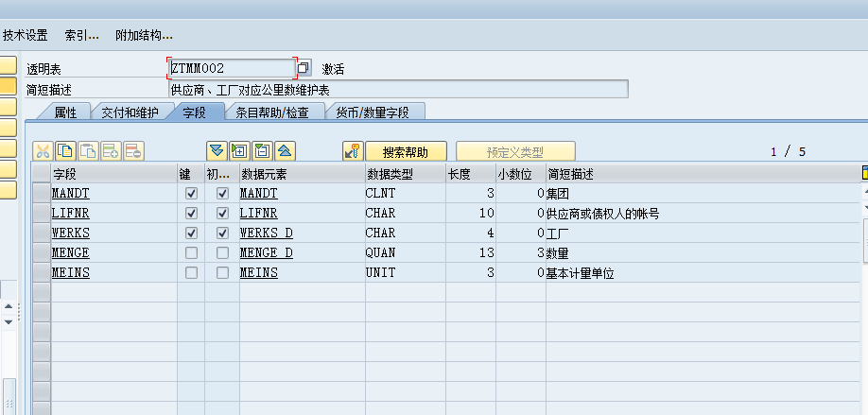Check initial values checkbox for MENGE
This screenshot has width=868, height=415.
(x=222, y=252)
